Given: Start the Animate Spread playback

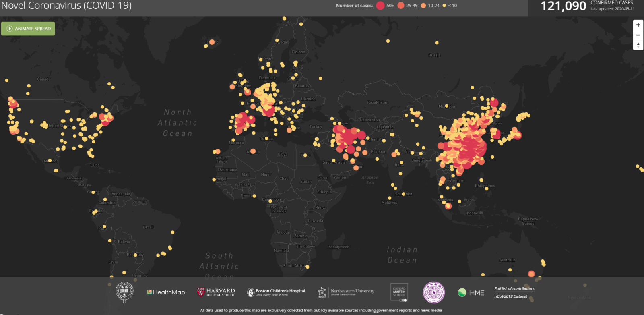Looking at the screenshot, I should coord(28,29).
